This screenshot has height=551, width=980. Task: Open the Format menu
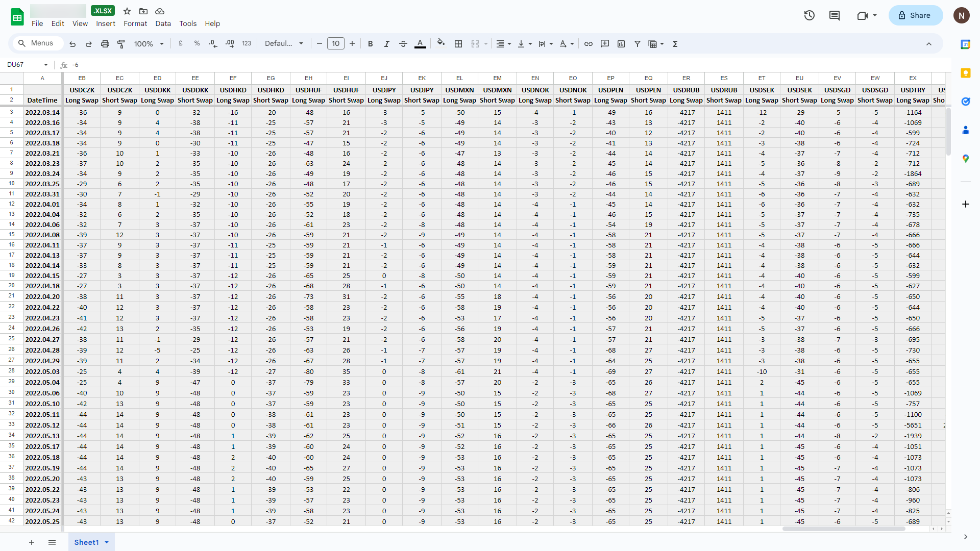(135, 23)
